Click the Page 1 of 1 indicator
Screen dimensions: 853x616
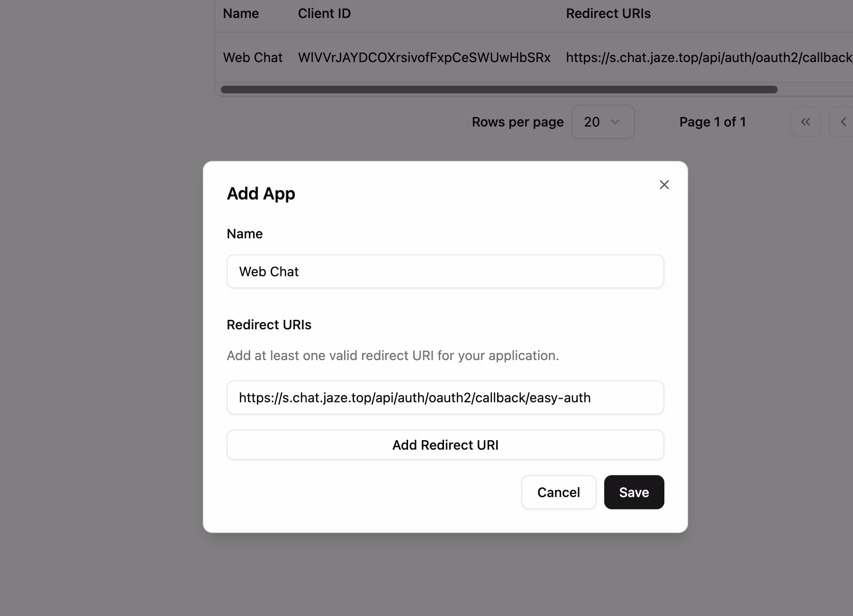point(712,122)
